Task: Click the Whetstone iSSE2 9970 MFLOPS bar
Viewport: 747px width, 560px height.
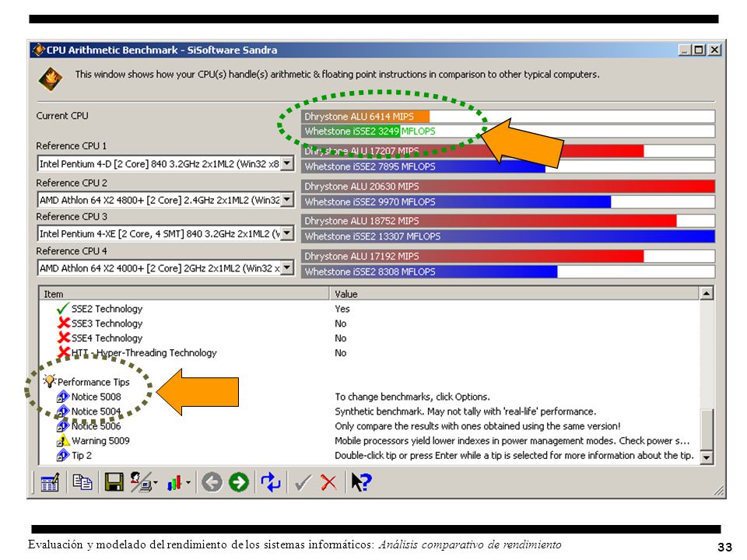Action: tap(508, 201)
